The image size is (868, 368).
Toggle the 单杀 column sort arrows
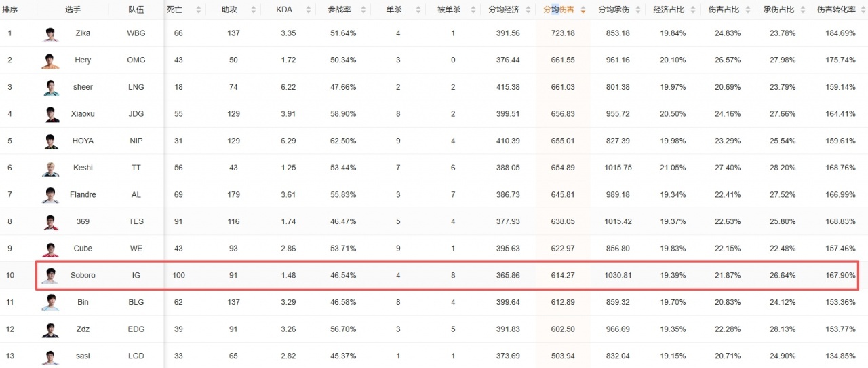click(x=418, y=10)
